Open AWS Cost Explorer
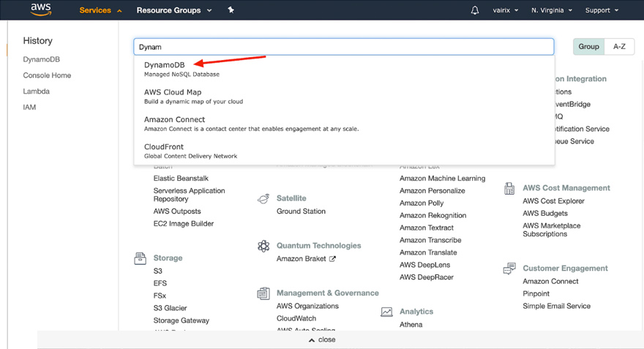The width and height of the screenshot is (644, 349). pyautogui.click(x=554, y=201)
